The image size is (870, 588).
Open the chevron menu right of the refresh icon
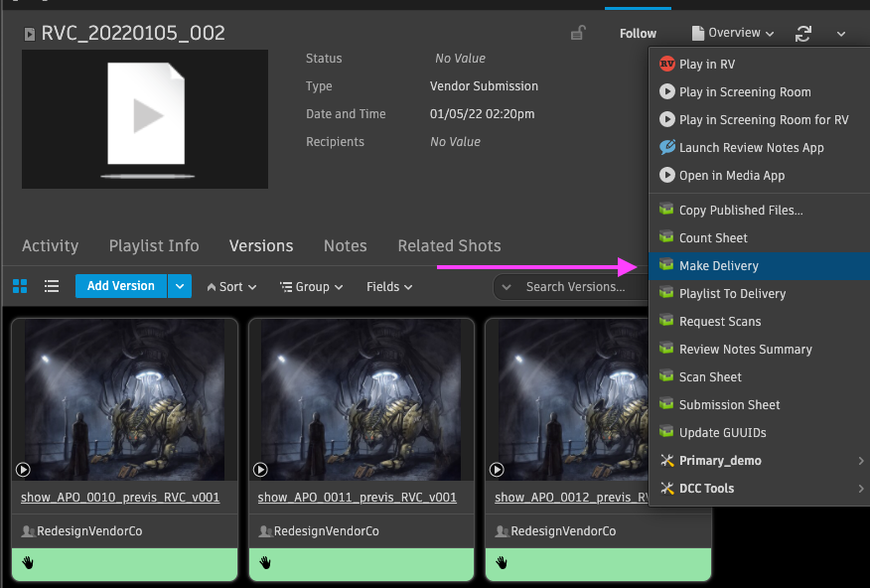click(841, 34)
